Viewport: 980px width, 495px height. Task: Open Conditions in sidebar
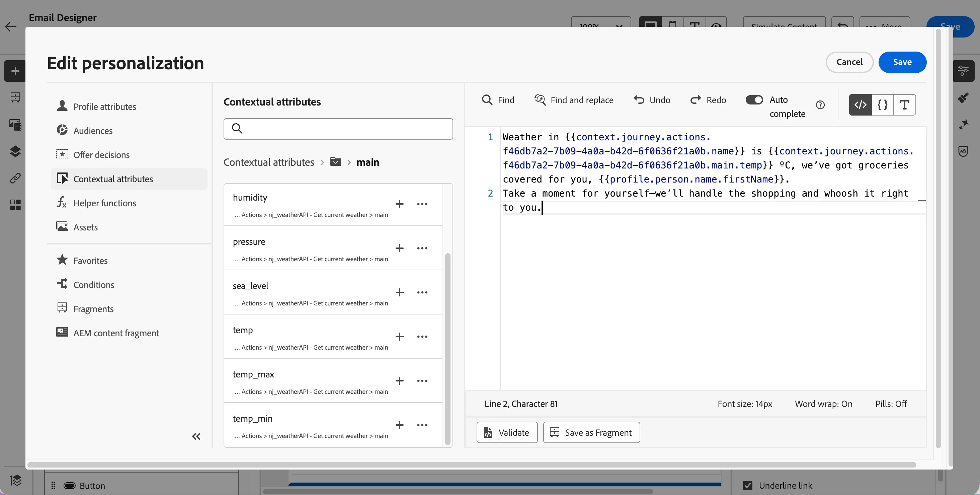point(129,285)
